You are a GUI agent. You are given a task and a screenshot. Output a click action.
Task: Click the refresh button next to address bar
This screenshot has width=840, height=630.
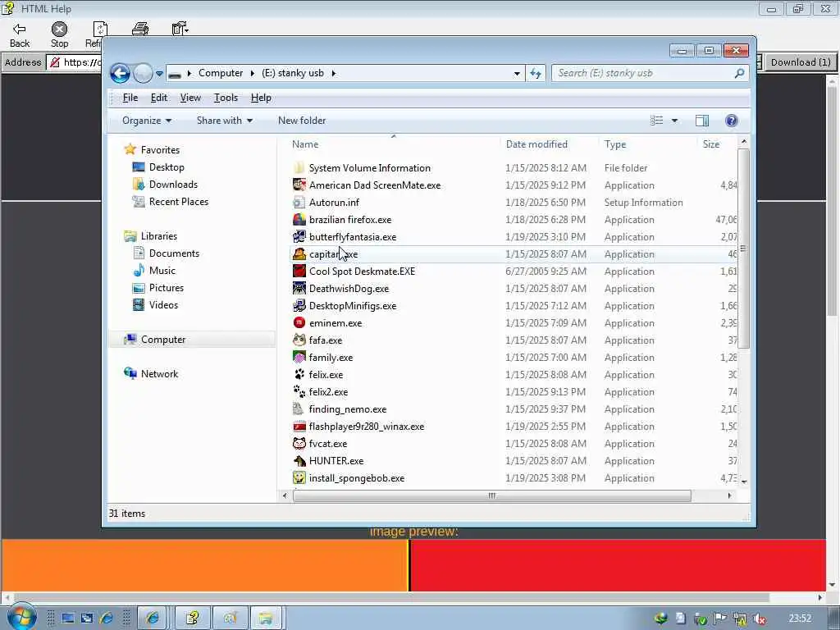(536, 73)
